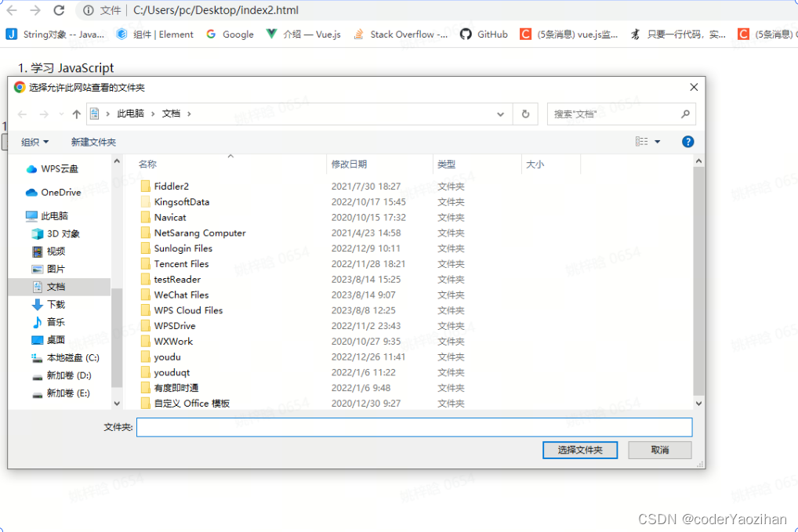This screenshot has width=798, height=532.
Task: Open the blue help question mark
Action: 687,141
